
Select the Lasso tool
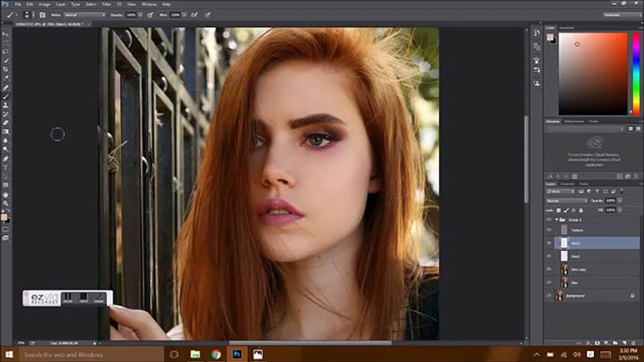click(6, 51)
